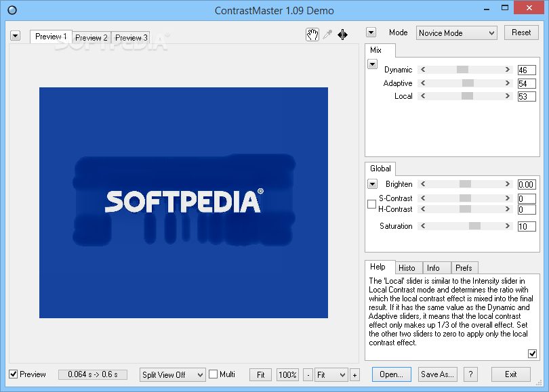Viewport: 549px width, 392px height.
Task: Click the Fit button next to 100%
Action: click(260, 375)
